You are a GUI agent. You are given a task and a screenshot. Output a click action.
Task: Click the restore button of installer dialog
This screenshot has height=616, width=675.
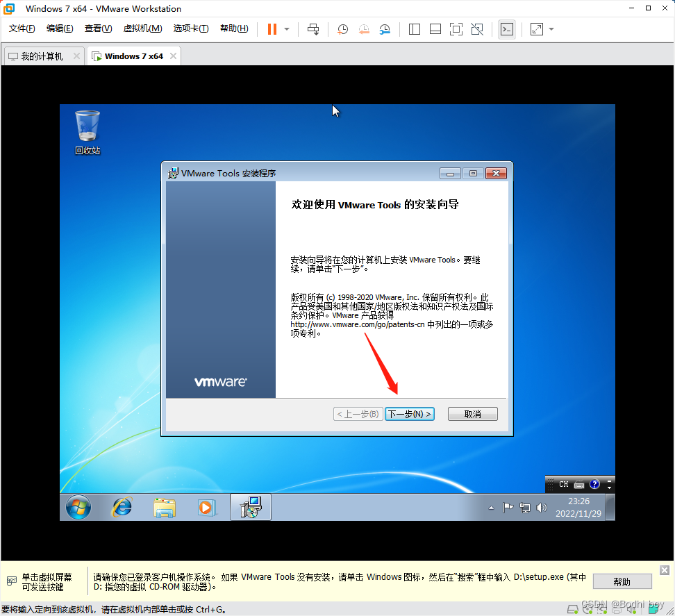(x=473, y=174)
